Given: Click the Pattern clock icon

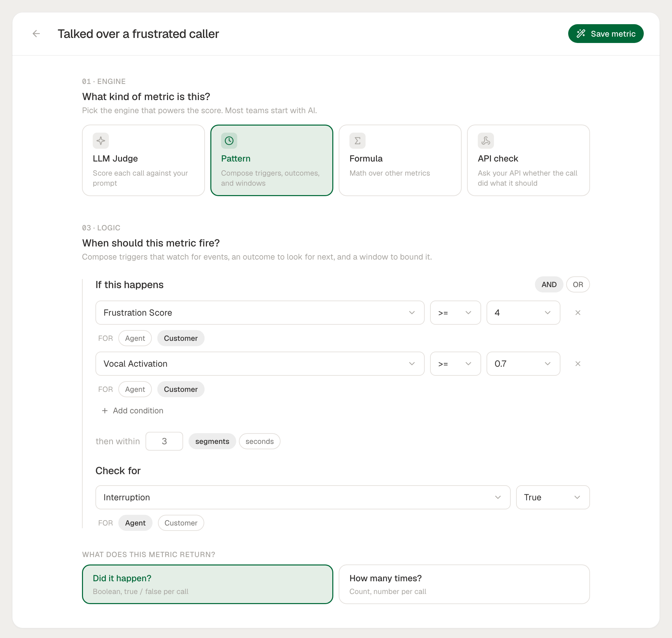Looking at the screenshot, I should point(229,140).
